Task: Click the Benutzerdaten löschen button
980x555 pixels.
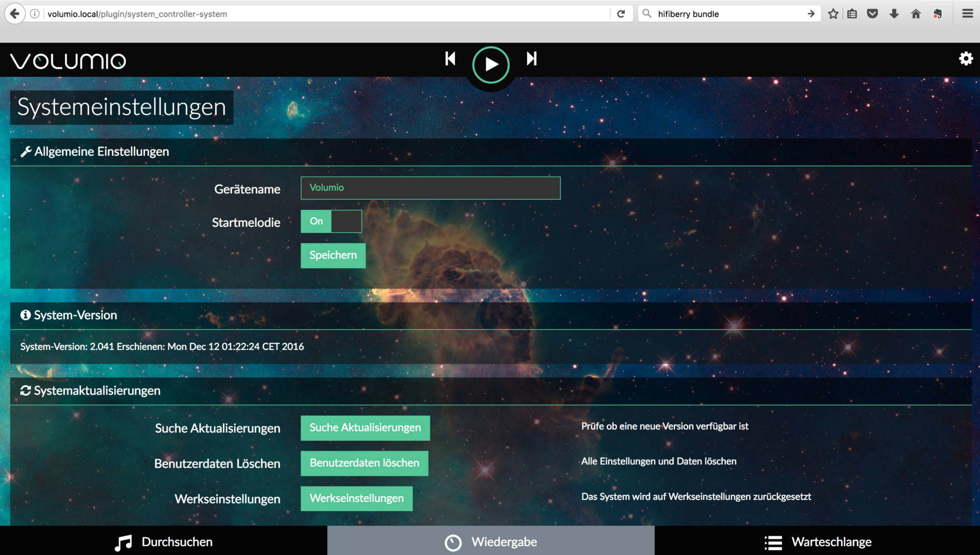Action: coord(364,463)
